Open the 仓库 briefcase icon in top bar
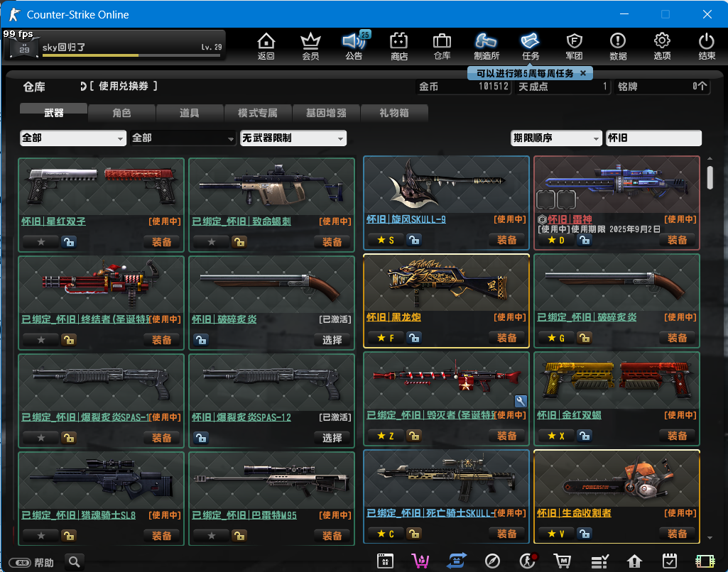Image resolution: width=728 pixels, height=572 pixels. pyautogui.click(x=442, y=46)
